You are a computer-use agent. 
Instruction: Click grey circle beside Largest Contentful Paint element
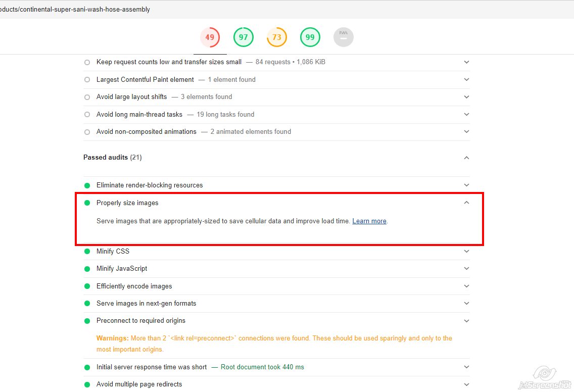coord(87,80)
